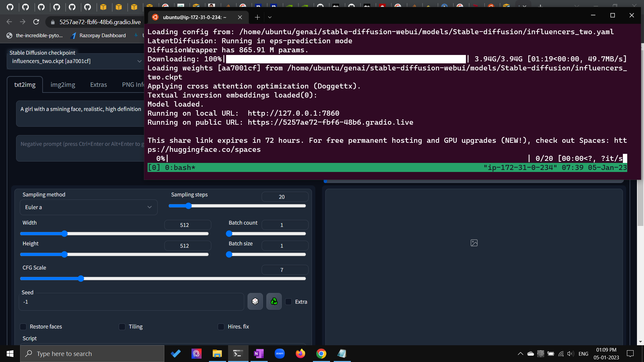Viewport: 644px width, 362px height.
Task: Click the Windows Start button
Action: point(10,354)
